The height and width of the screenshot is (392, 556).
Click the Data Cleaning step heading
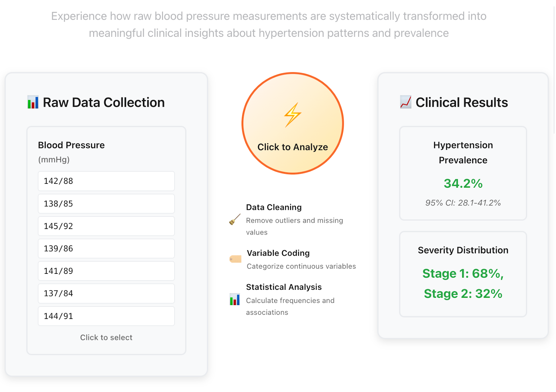[274, 207]
